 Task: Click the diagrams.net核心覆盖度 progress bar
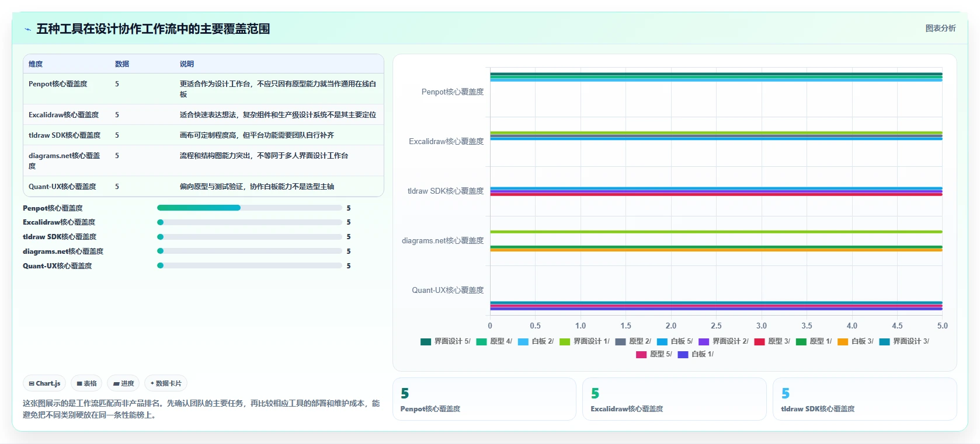click(249, 251)
